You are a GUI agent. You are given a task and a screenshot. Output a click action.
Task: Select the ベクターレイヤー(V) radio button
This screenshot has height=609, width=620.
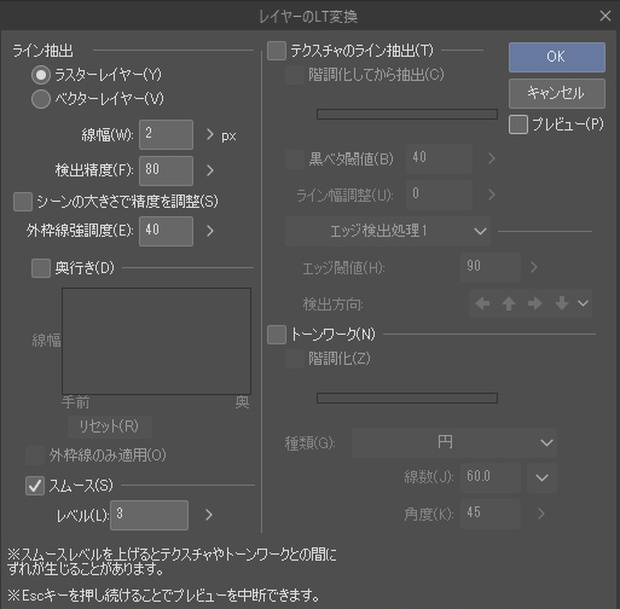pyautogui.click(x=41, y=99)
